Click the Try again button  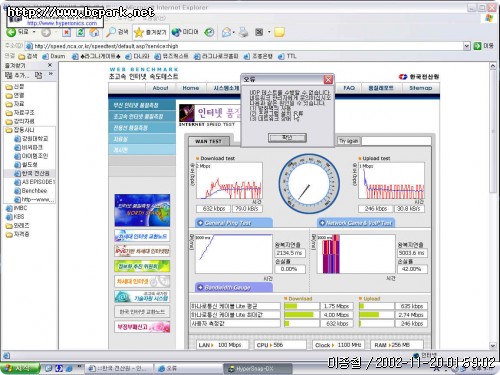[x=348, y=141]
